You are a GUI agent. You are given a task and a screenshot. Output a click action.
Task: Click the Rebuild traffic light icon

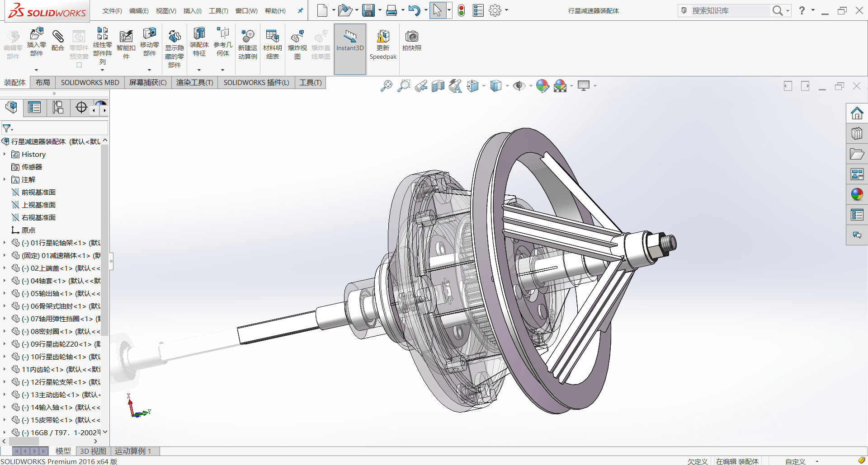(461, 10)
